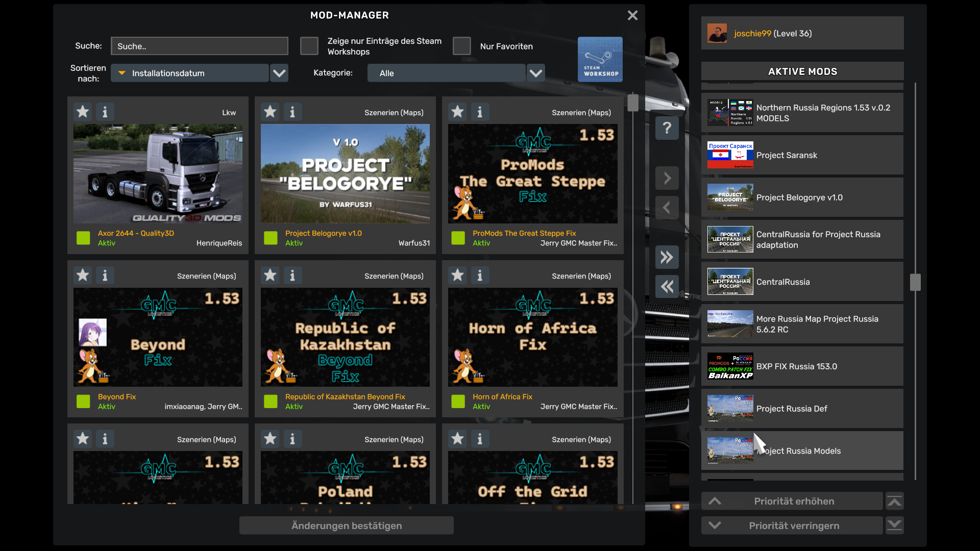The height and width of the screenshot is (551, 980).
Task: Deactivate selected mod with single left arrow
Action: 667,208
